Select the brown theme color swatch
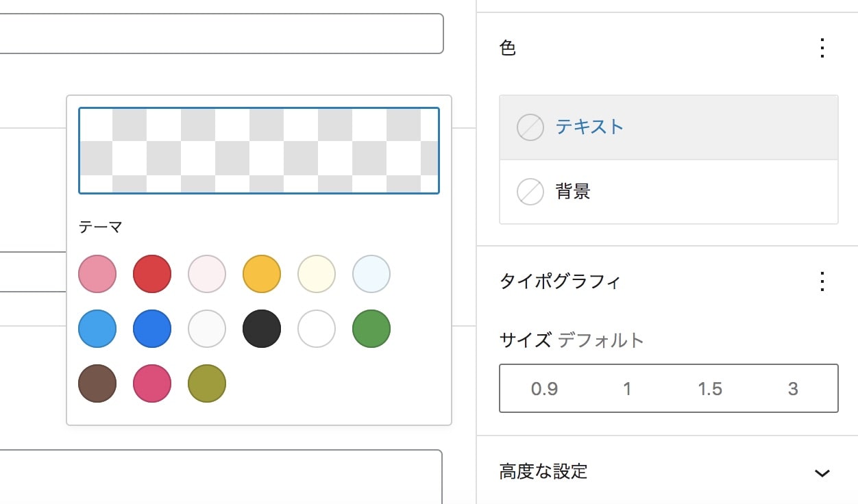The height and width of the screenshot is (504, 858). point(97,383)
